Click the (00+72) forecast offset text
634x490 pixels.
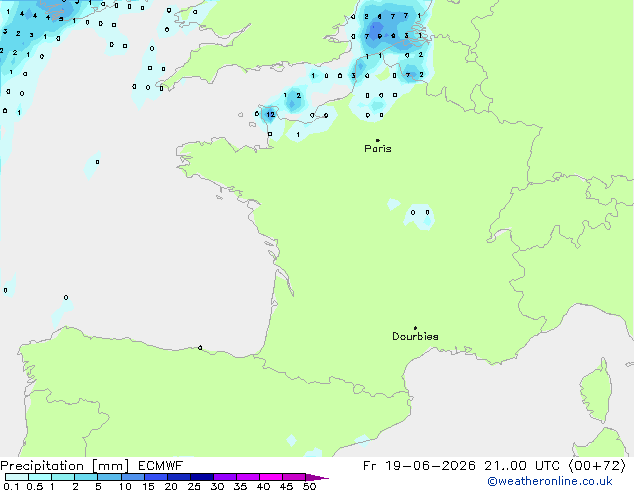tap(598, 466)
